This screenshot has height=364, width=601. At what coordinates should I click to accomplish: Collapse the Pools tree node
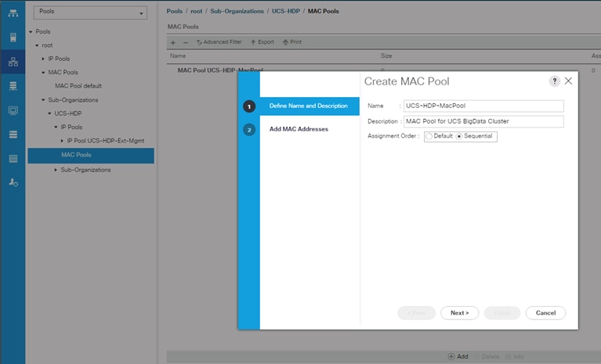31,32
